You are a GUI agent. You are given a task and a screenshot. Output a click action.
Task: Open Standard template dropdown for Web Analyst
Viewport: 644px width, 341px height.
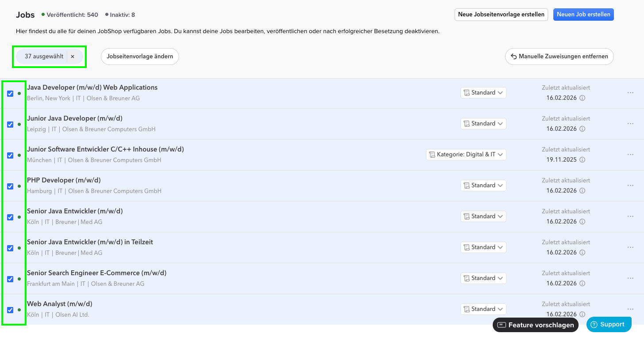483,309
